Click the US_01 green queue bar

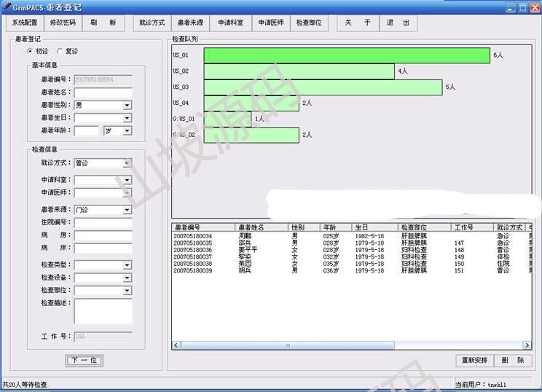(347, 55)
